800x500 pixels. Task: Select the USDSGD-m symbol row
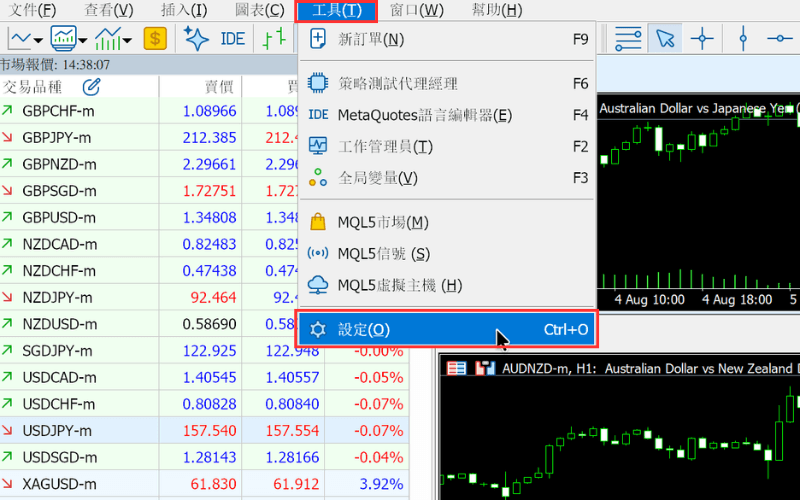click(204, 457)
